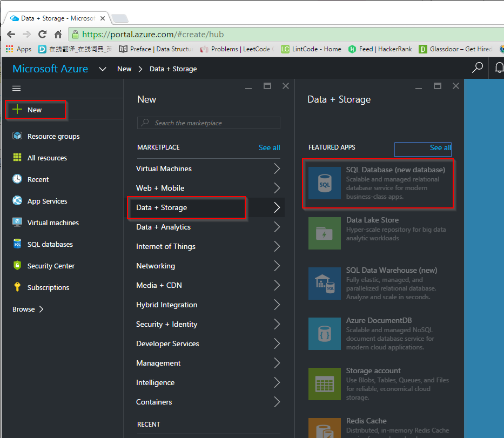The height and width of the screenshot is (438, 504).
Task: Open Redis Cache title text
Action: pyautogui.click(x=366, y=421)
